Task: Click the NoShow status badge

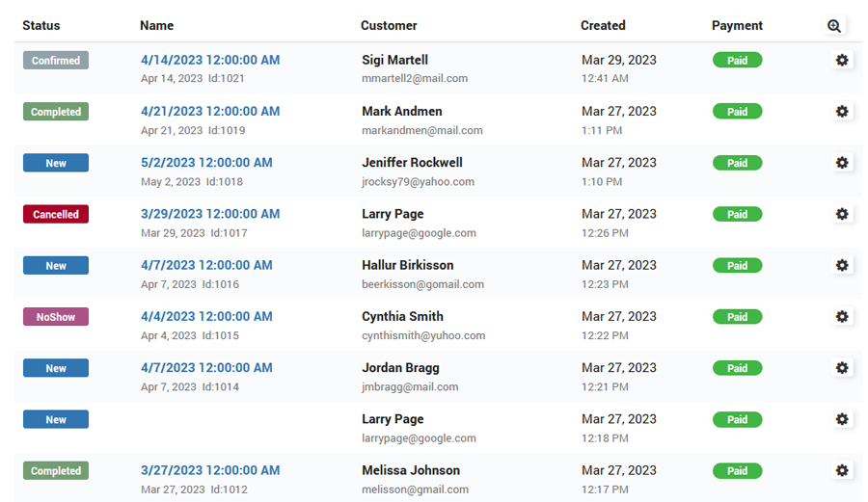Action: click(56, 316)
